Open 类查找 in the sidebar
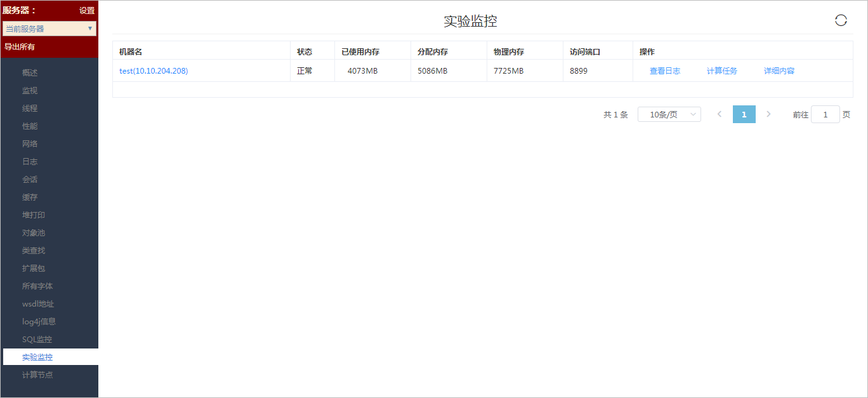The height and width of the screenshot is (398, 868). point(34,251)
